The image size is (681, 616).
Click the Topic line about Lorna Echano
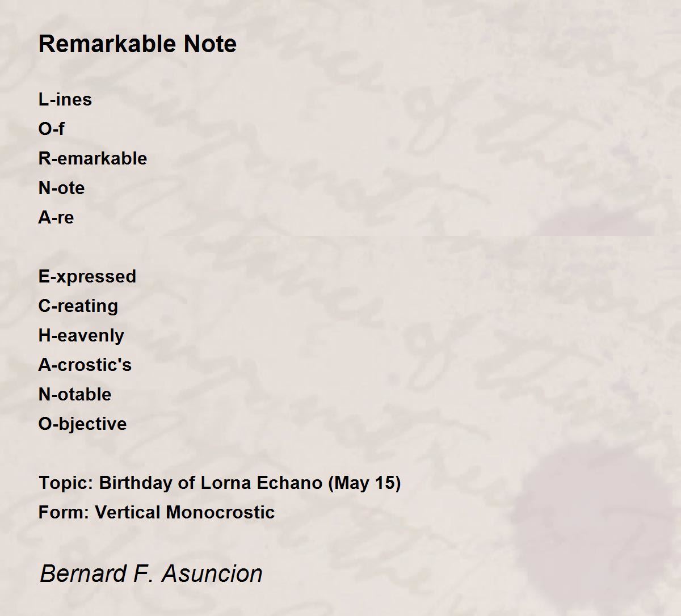coord(220,483)
